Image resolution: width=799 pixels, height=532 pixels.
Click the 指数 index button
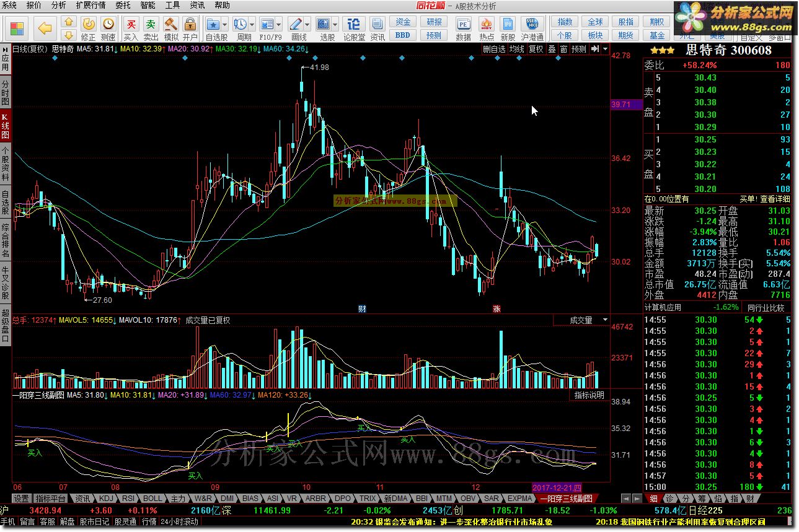tap(565, 22)
